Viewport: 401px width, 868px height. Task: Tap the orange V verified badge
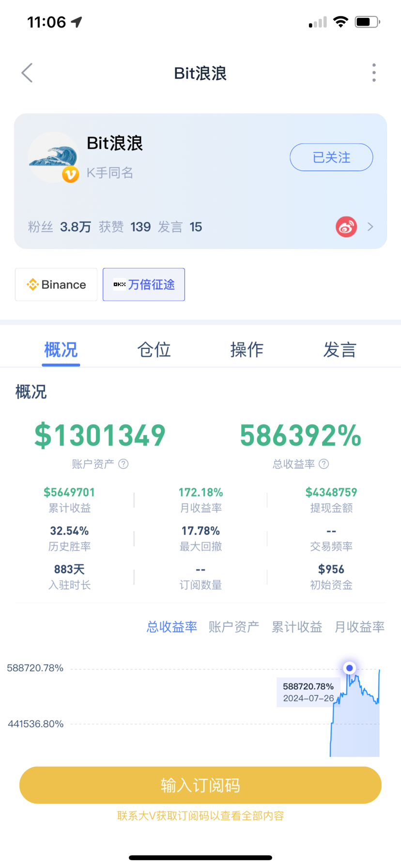point(71,174)
